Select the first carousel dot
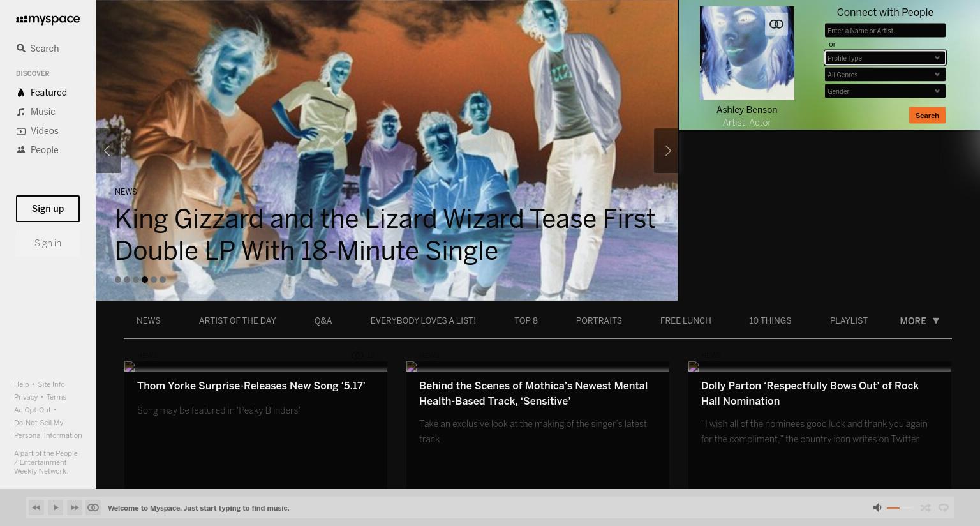 coord(118,280)
